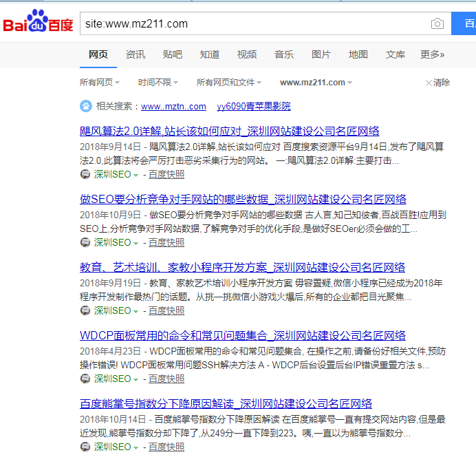Viewport: 476px width, 466px height.
Task: Switch to the 文库 tab
Action: pos(396,54)
